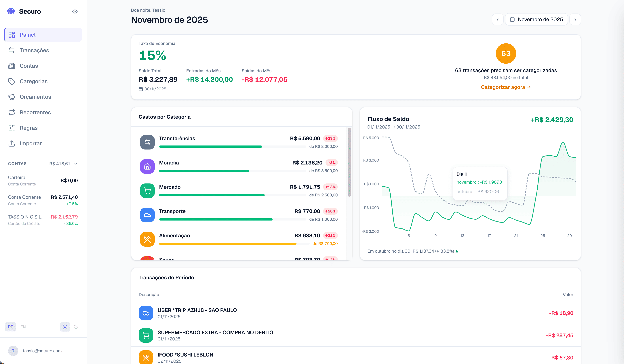
Task: Click the Recorrentes repeat icon
Action: (12, 112)
